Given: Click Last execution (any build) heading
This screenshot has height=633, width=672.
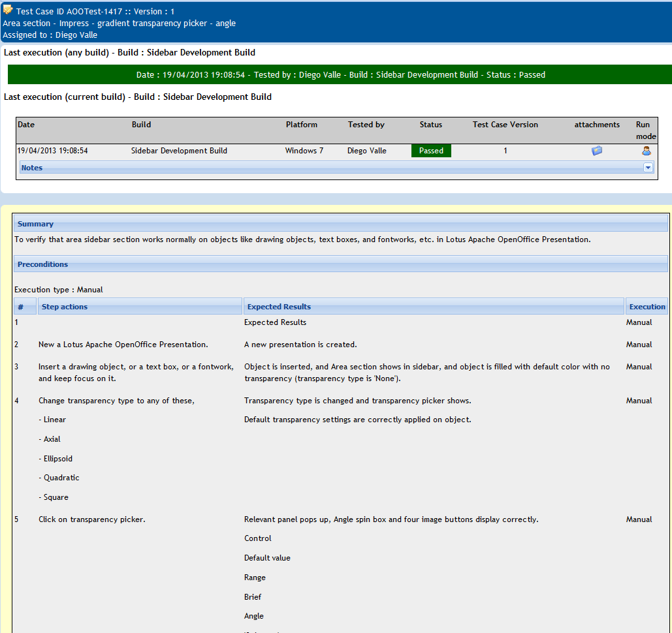Looking at the screenshot, I should coord(129,53).
